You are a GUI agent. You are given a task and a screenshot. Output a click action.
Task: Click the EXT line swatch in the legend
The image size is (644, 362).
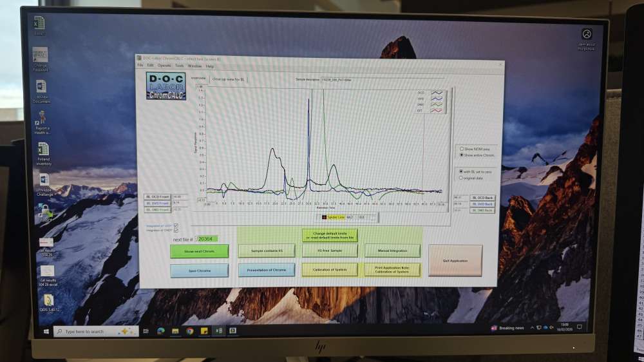click(x=437, y=110)
